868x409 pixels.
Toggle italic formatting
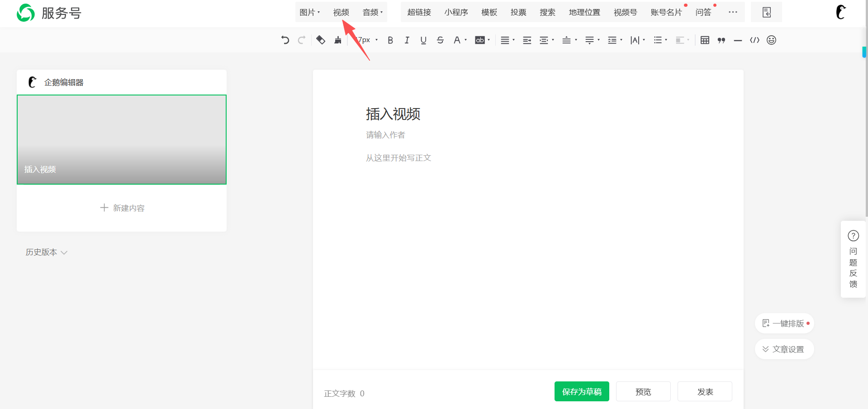pos(407,40)
